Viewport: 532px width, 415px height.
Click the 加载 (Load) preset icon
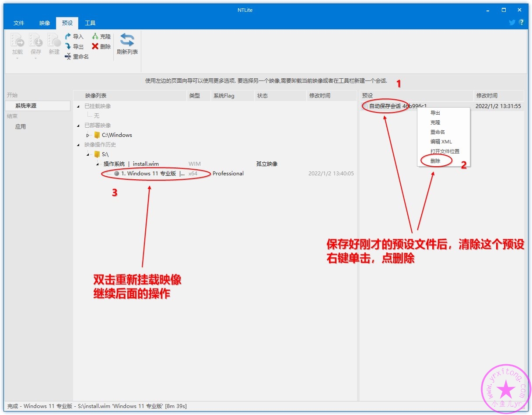click(17, 41)
